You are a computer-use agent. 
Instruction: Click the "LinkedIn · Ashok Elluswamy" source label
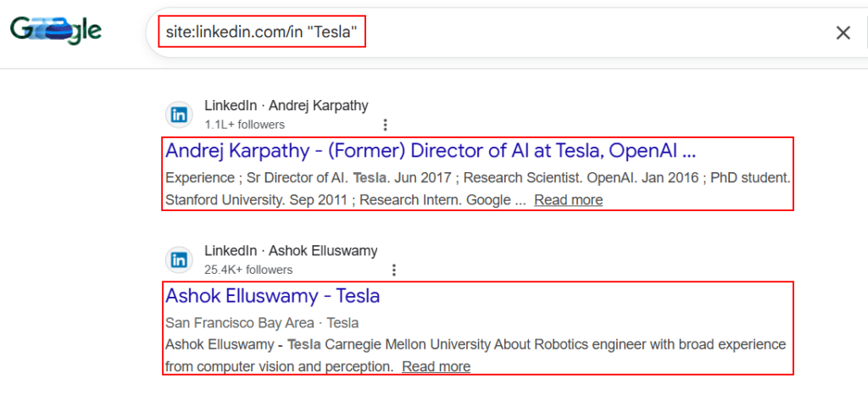(291, 251)
